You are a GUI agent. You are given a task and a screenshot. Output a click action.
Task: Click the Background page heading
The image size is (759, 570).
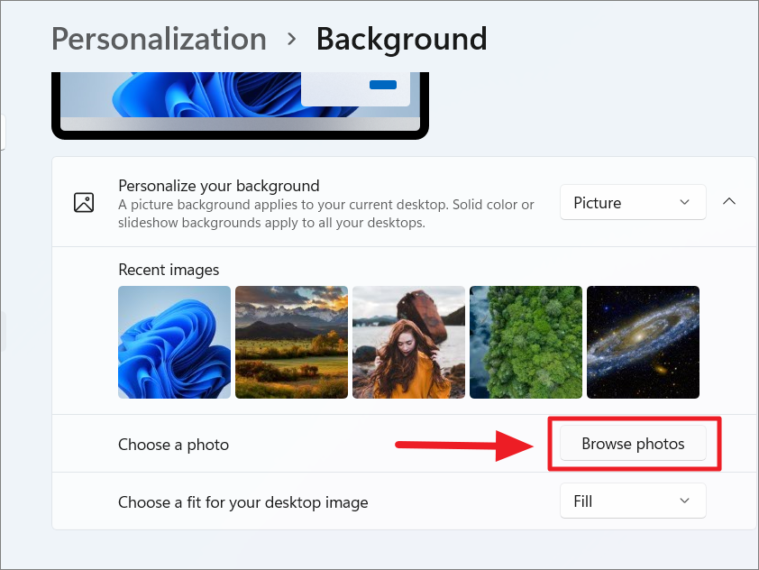401,40
